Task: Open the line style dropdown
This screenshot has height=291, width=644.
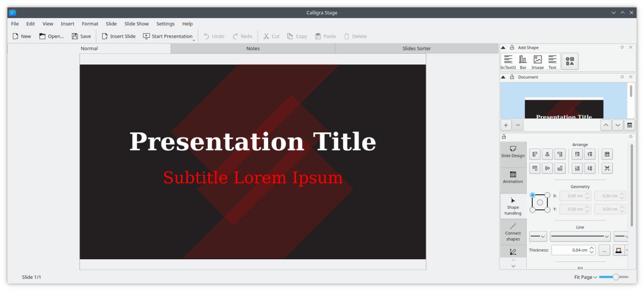Action: (x=580, y=236)
